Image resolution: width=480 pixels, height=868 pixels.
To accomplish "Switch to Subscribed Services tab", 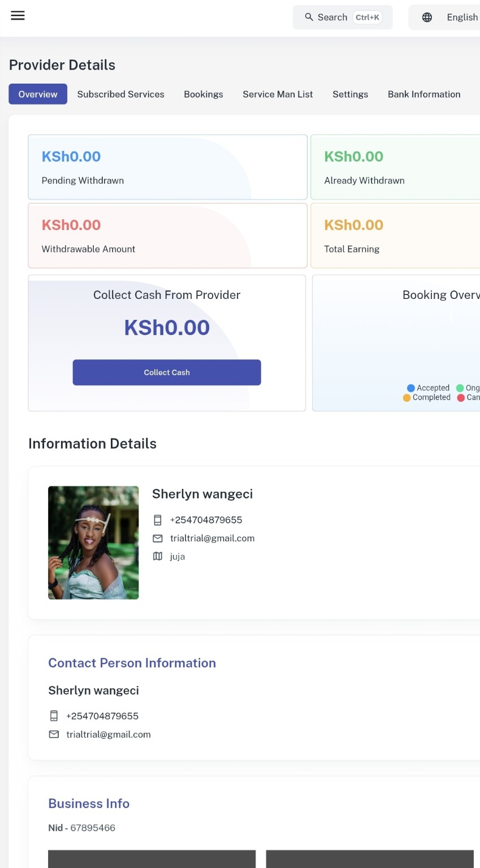I will tap(120, 94).
